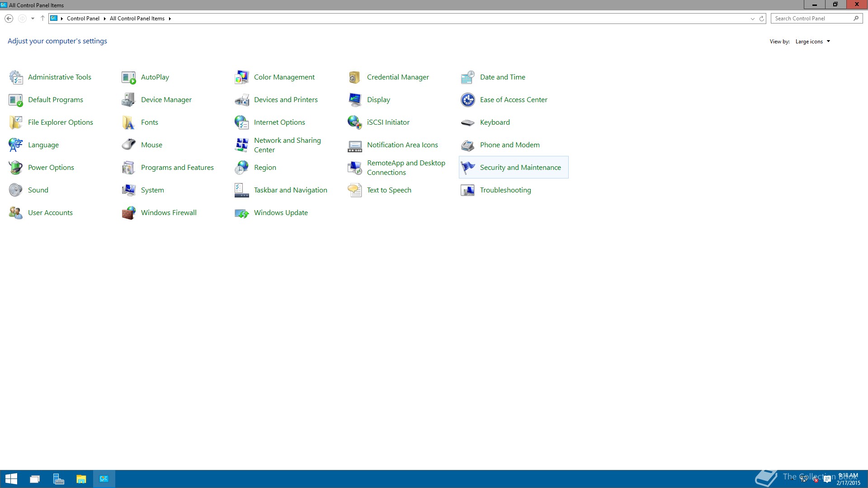The image size is (868, 488).
Task: Expand the arrow before Control Panel breadcrumb
Action: (x=62, y=19)
